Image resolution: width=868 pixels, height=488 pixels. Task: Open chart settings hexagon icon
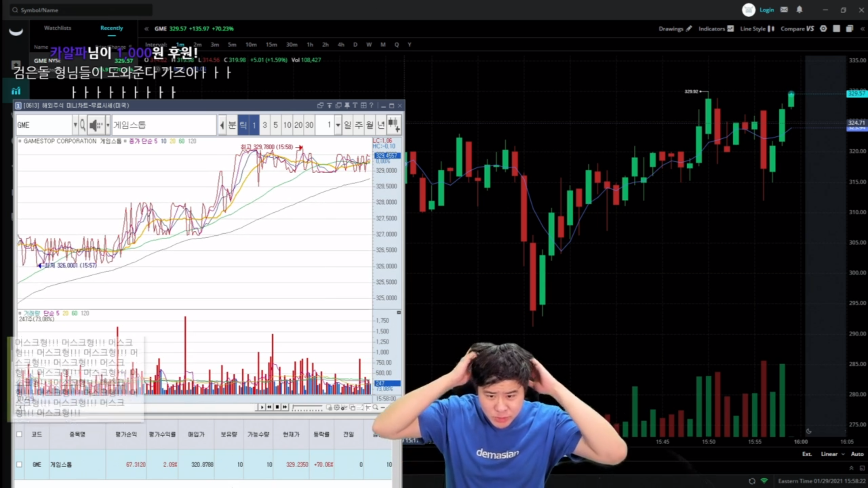pyautogui.click(x=823, y=28)
